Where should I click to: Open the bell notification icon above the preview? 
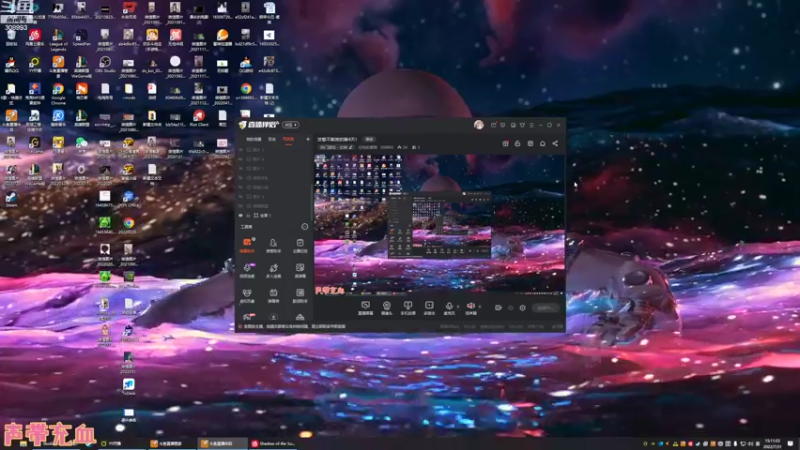click(x=542, y=143)
